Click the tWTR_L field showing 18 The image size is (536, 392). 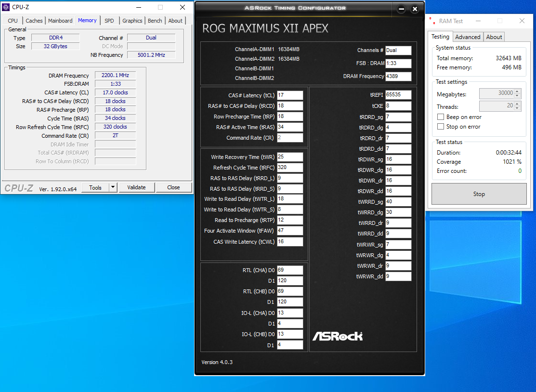[x=290, y=198]
